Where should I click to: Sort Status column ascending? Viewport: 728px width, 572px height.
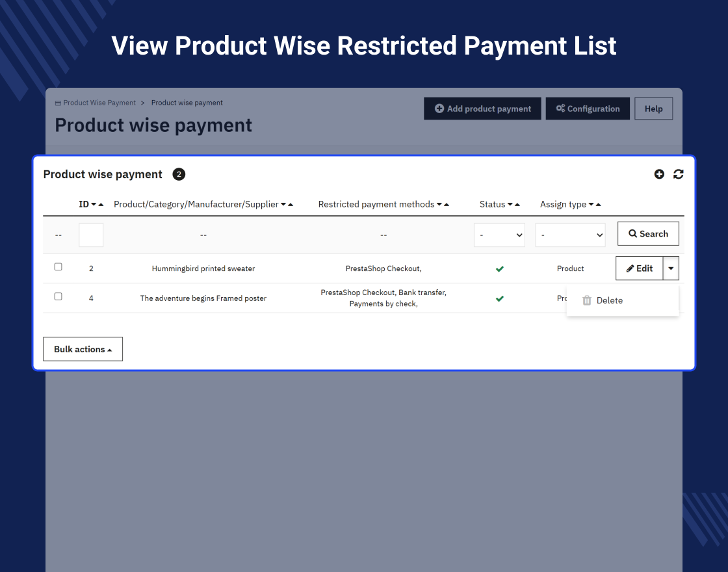pos(517,204)
